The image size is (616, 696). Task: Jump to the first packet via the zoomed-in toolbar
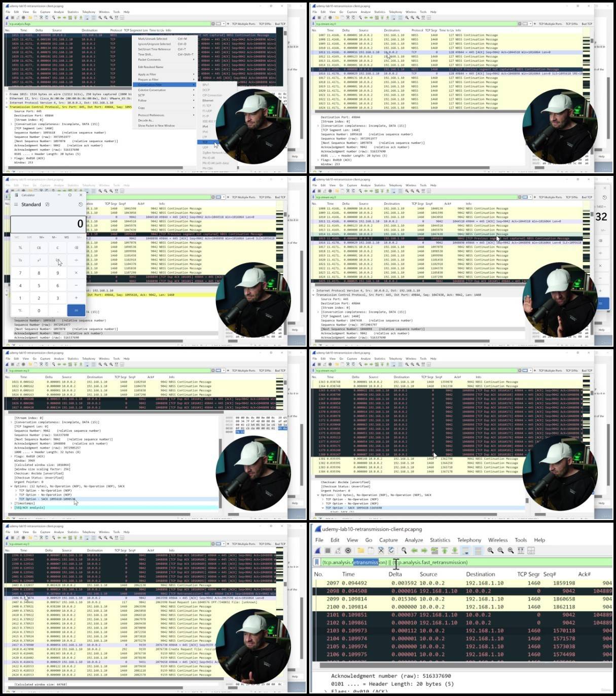(445, 551)
